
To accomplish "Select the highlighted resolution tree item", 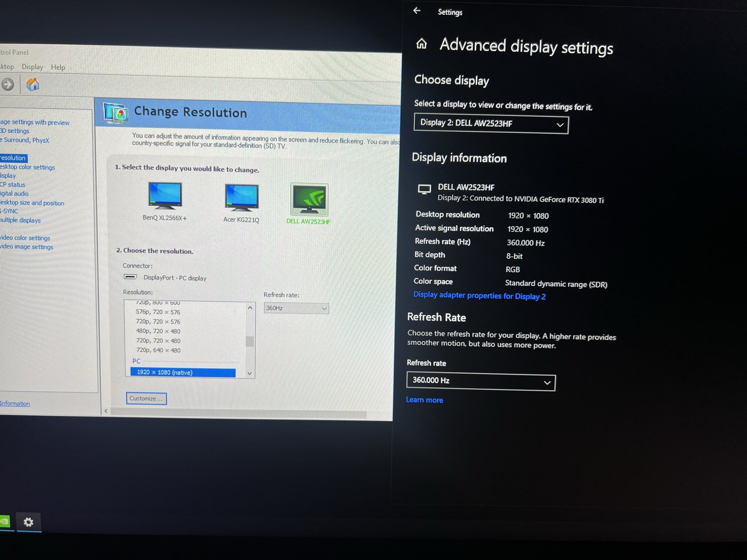I will (14, 158).
